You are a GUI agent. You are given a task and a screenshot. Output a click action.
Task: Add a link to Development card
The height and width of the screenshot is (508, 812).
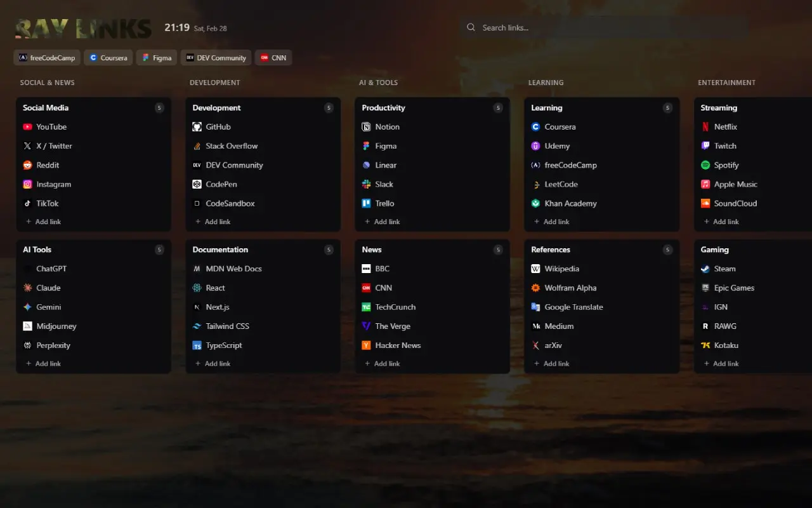(x=213, y=222)
